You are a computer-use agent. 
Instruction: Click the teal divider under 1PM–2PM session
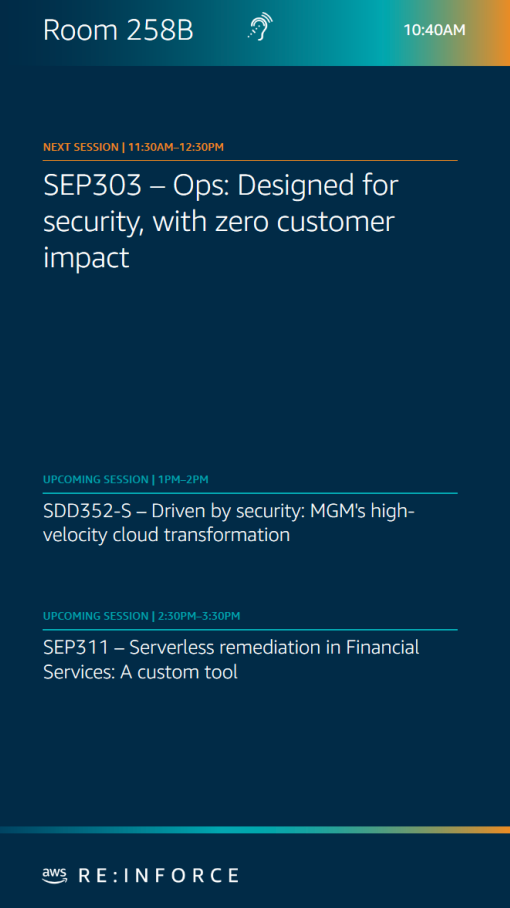click(x=250, y=493)
